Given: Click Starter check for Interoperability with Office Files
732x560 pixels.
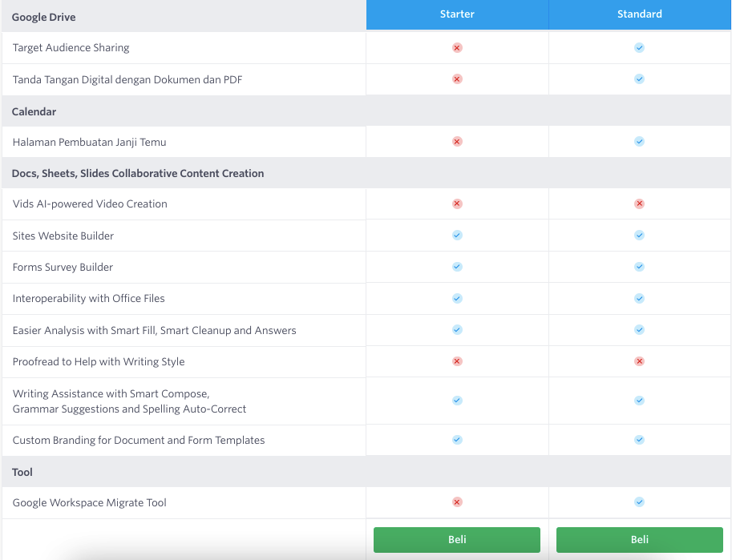Looking at the screenshot, I should pyautogui.click(x=457, y=298).
